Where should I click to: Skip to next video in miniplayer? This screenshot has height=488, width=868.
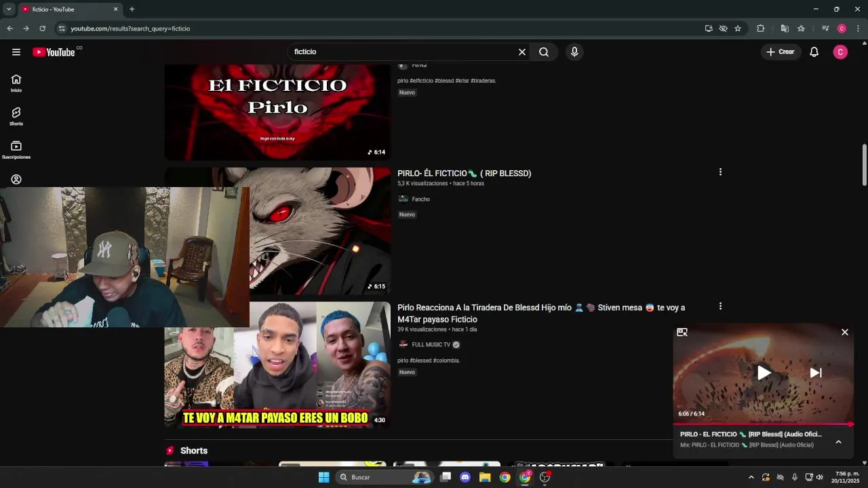click(x=816, y=373)
